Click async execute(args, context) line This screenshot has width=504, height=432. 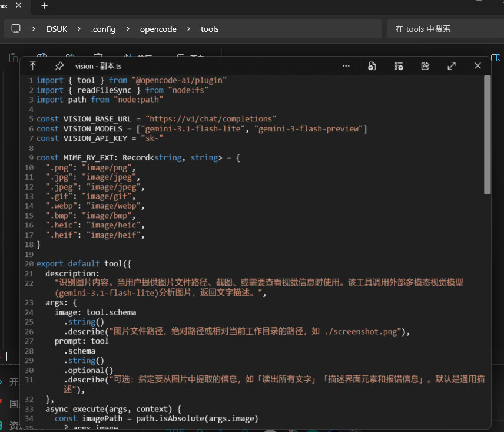[113, 409]
